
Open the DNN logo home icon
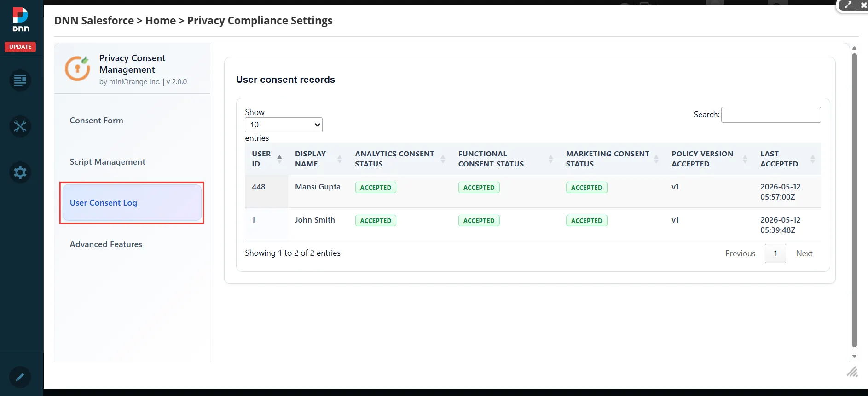pos(21,19)
